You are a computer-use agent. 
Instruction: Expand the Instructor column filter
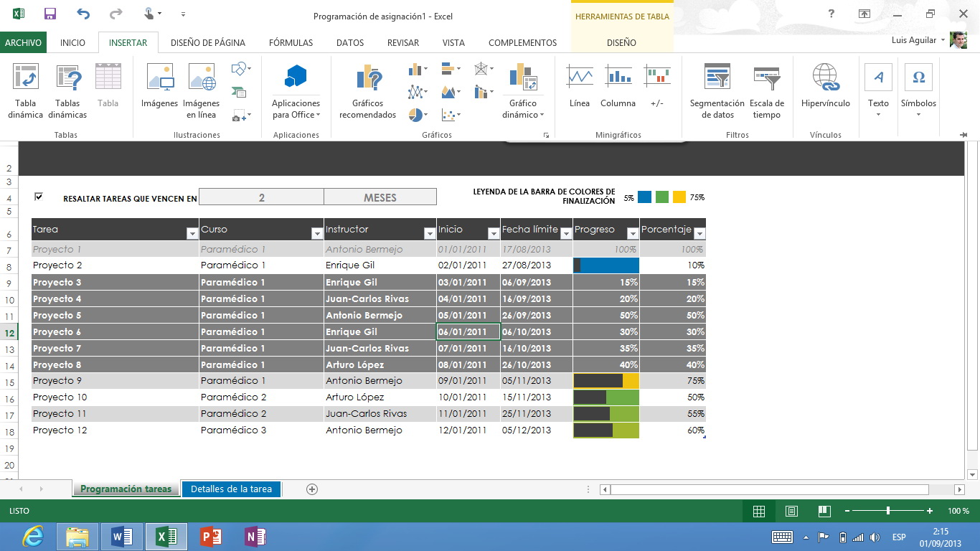(x=428, y=233)
